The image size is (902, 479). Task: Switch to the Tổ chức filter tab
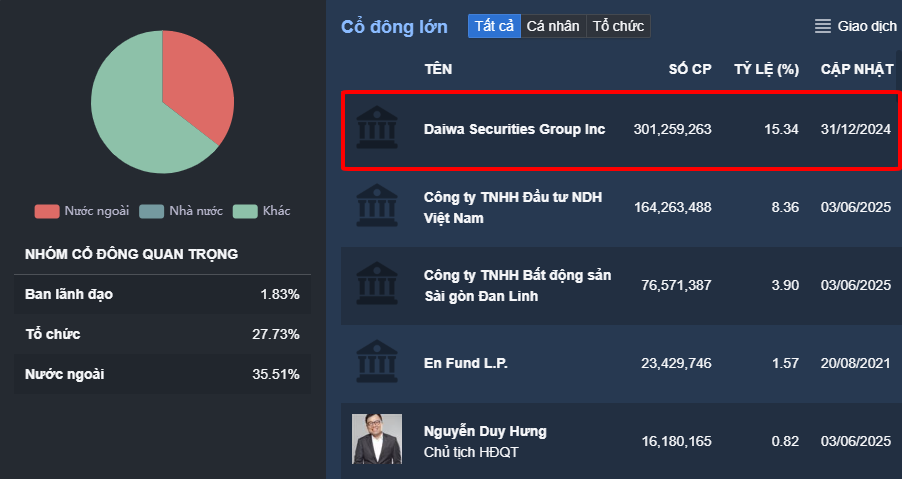[618, 26]
